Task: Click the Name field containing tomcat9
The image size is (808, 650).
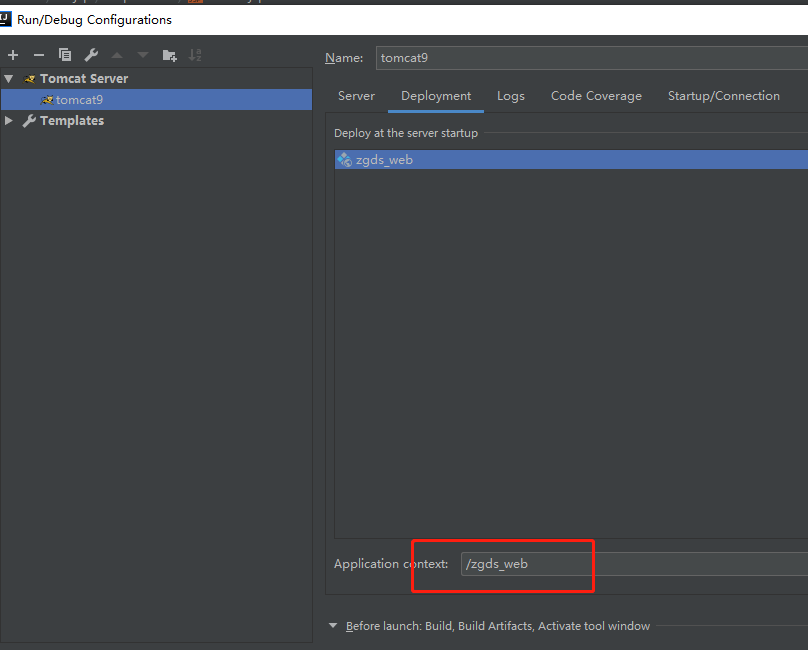Action: click(592, 58)
